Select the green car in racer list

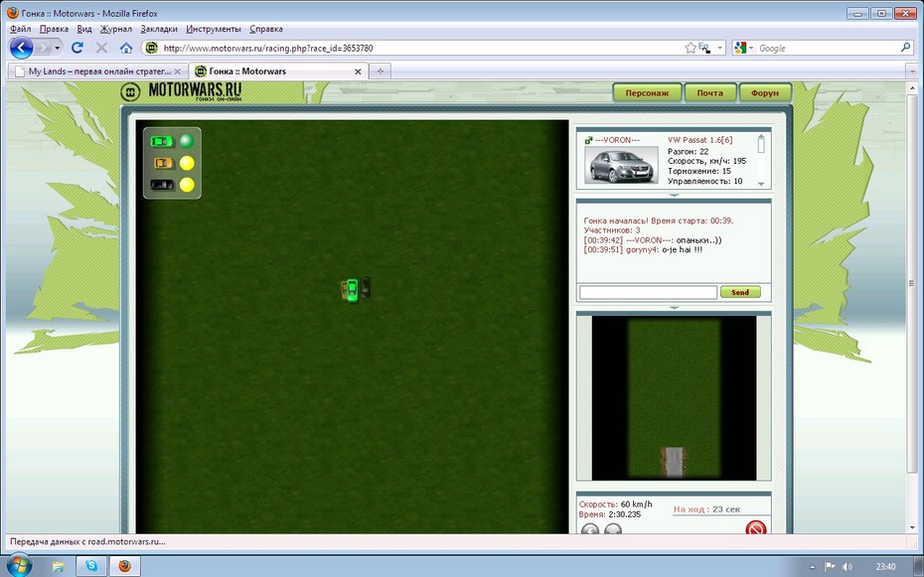coord(161,141)
